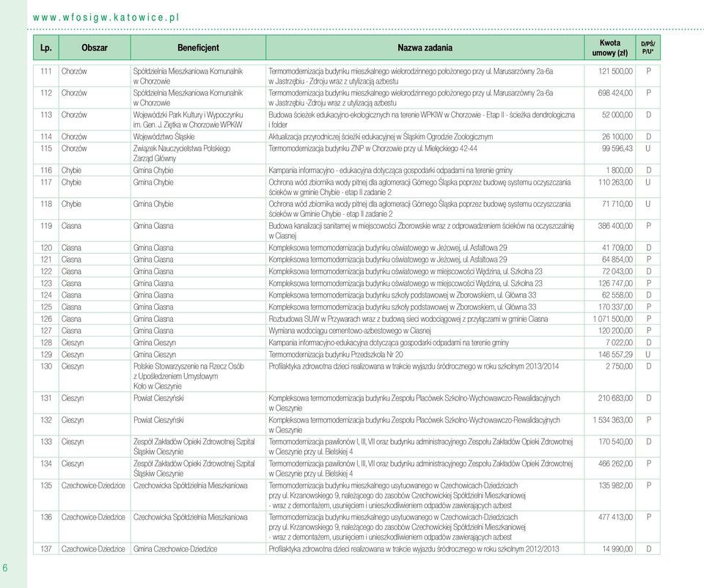Select the D/PŚ/P/U column header
Image resolution: width=704 pixels, height=588 pixels.
(648, 48)
